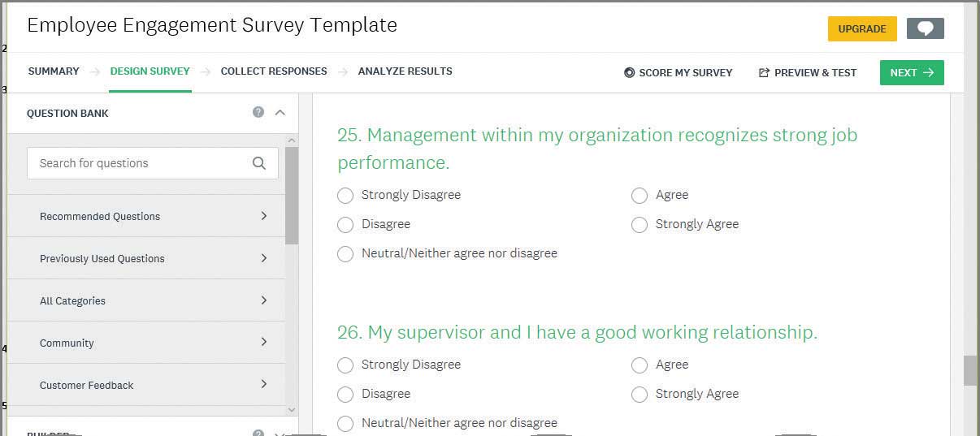The width and height of the screenshot is (980, 436).
Task: Click the Question Bank help question-mark icon
Action: point(258,112)
